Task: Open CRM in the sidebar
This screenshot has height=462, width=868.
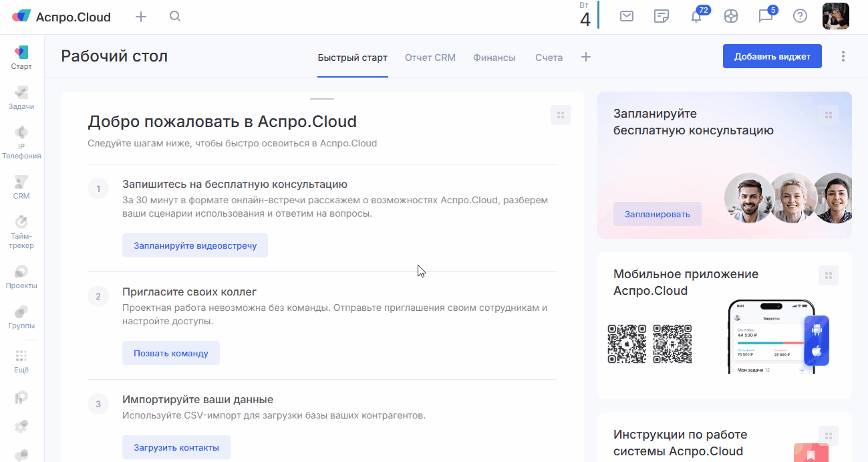Action: pos(21,187)
